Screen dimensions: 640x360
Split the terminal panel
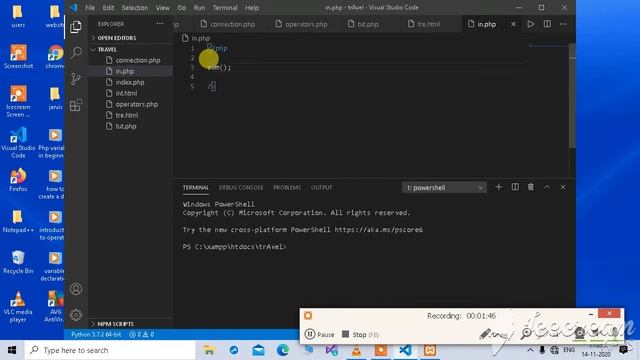[515, 187]
